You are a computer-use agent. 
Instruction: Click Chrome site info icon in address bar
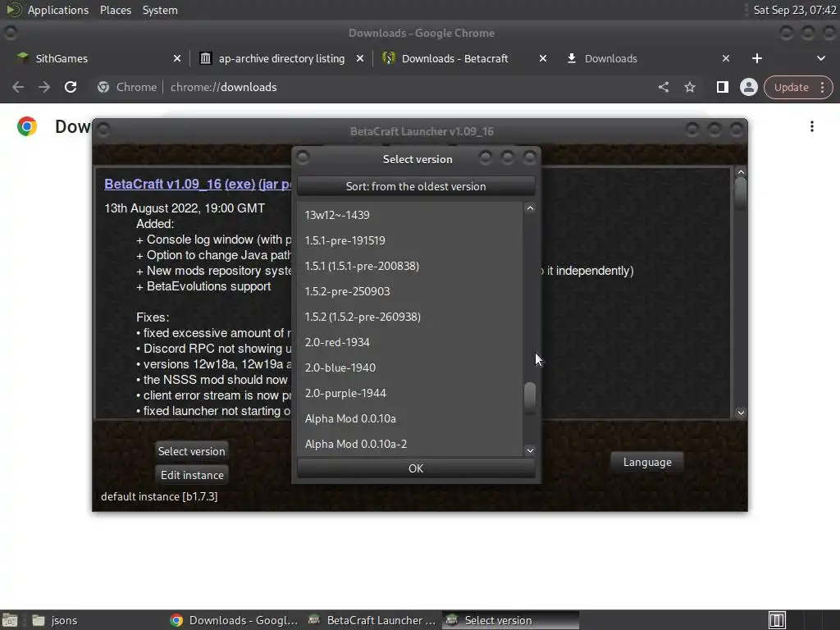tap(103, 87)
